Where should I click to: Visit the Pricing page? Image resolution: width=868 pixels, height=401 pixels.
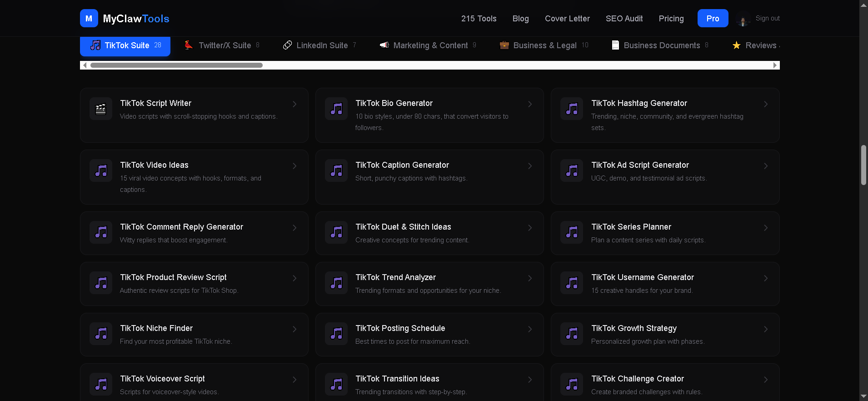(671, 19)
